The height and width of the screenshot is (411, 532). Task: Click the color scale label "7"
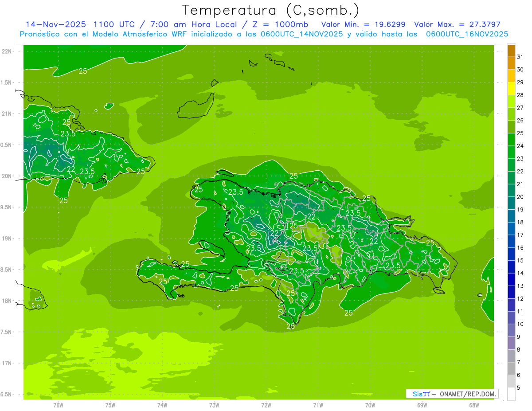(519, 362)
